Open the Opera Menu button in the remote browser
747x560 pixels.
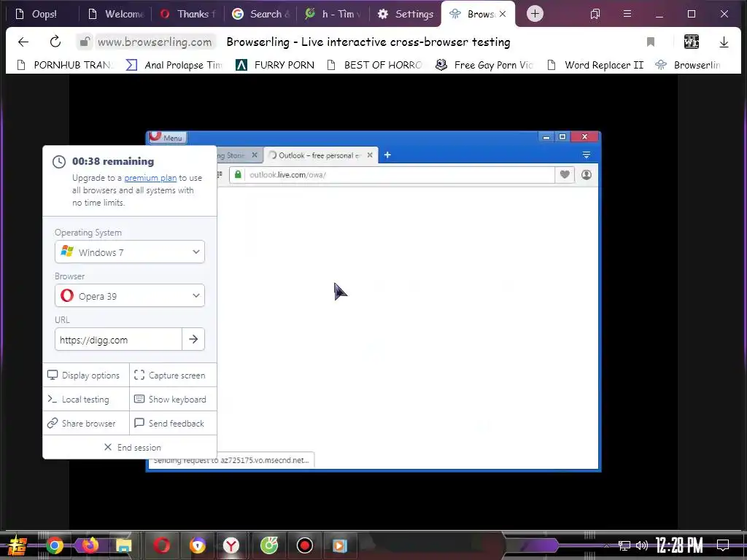[167, 138]
